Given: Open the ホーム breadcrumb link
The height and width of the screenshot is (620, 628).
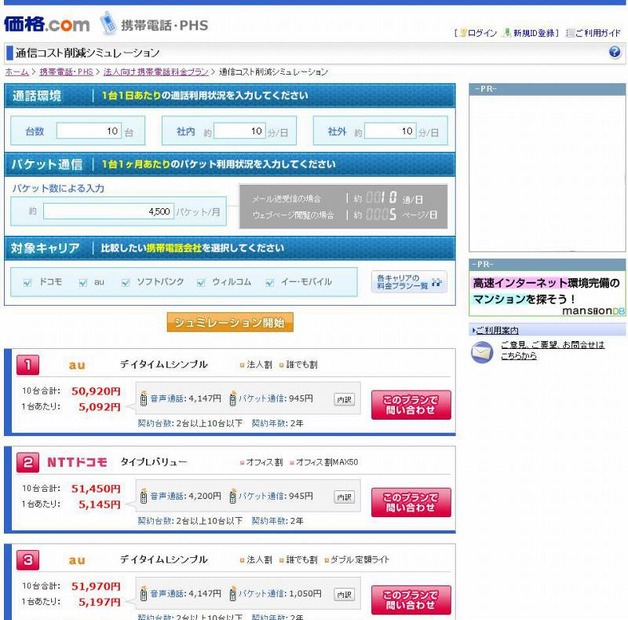Looking at the screenshot, I should point(17,72).
